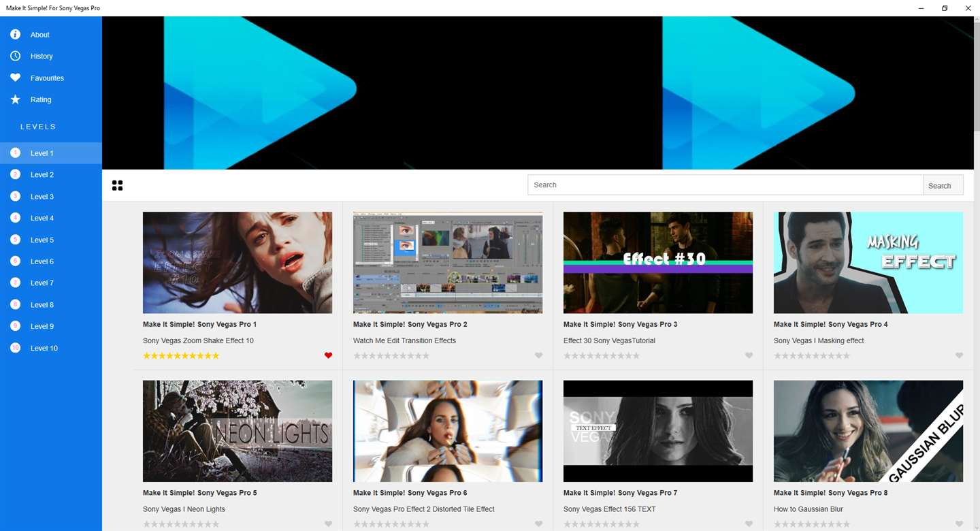Image resolution: width=980 pixels, height=531 pixels.
Task: Open Sony Vegas Text Effect thumbnail
Action: tap(658, 431)
